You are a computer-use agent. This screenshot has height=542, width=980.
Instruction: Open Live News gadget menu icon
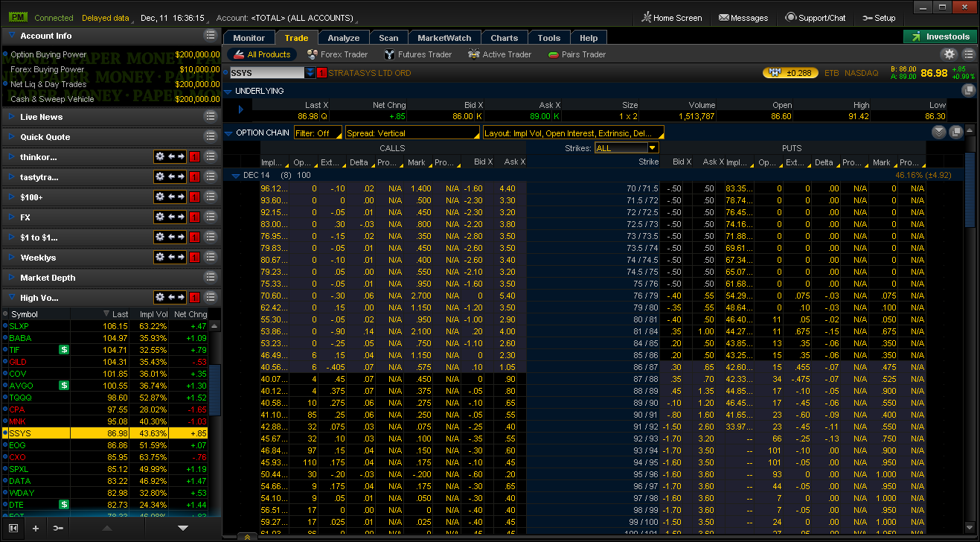[211, 117]
